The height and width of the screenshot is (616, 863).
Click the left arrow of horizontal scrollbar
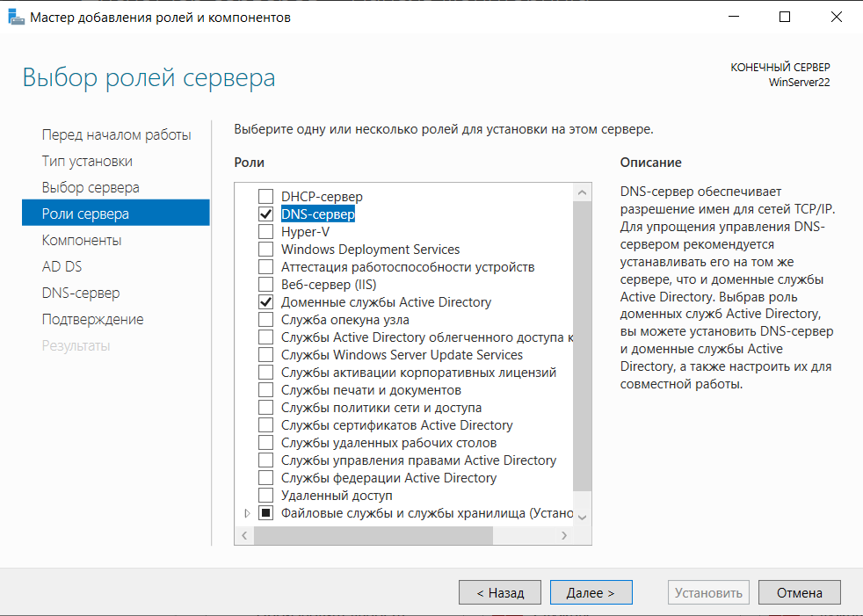coord(244,535)
